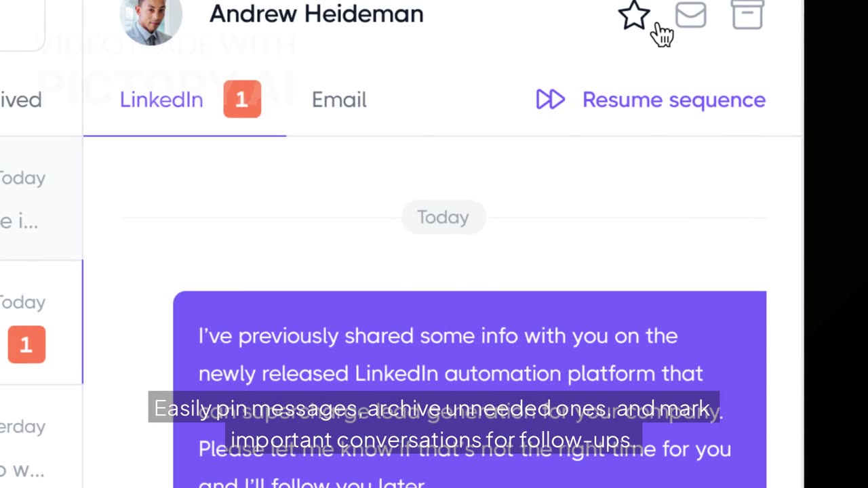The height and width of the screenshot is (488, 868).
Task: Click the faint Pictory AI watermark
Action: (166, 68)
